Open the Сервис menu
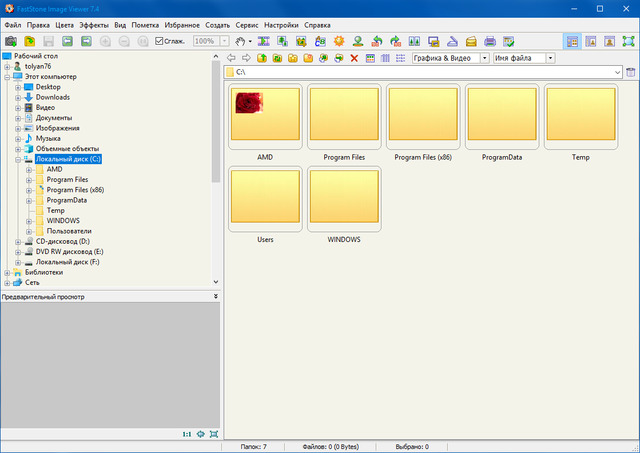 click(x=248, y=24)
